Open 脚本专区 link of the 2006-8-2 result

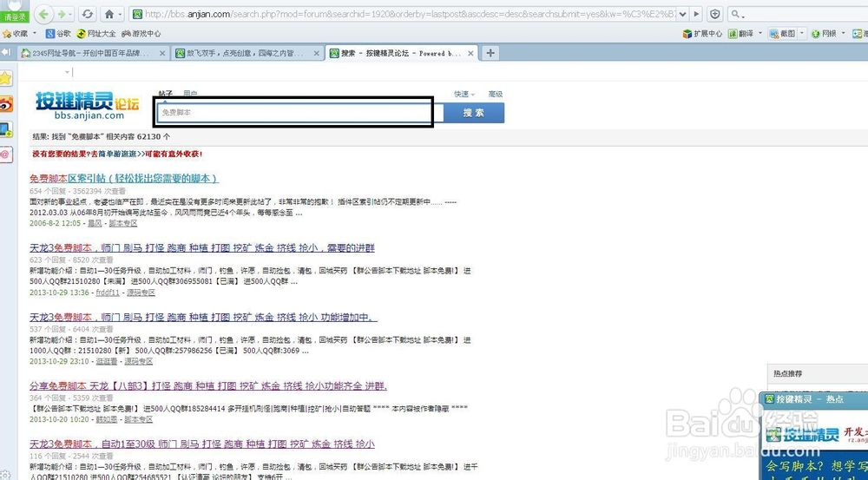tap(123, 223)
